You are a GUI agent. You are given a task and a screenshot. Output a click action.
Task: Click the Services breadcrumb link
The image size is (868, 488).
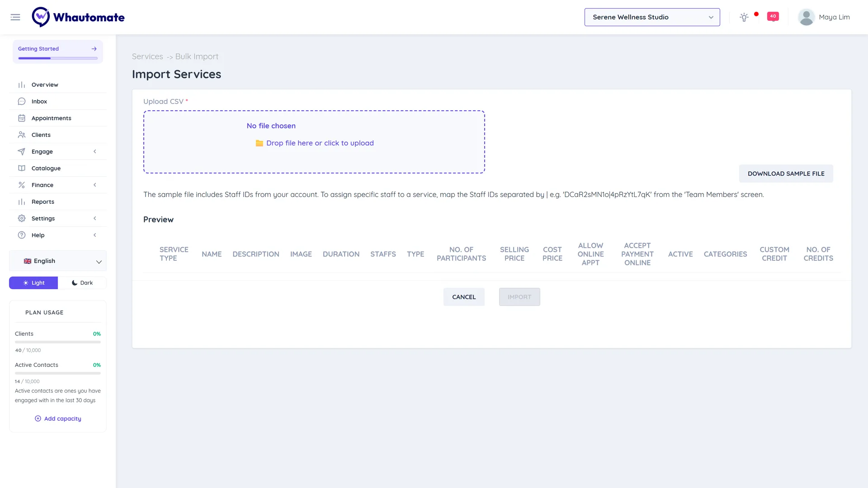tap(147, 56)
